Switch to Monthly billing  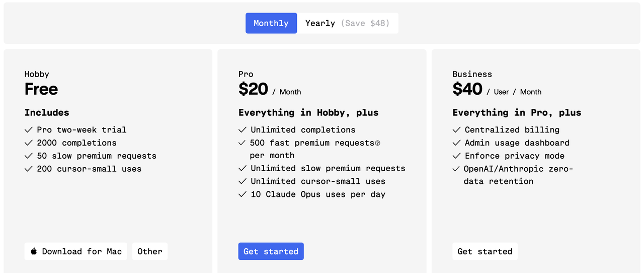click(x=271, y=23)
